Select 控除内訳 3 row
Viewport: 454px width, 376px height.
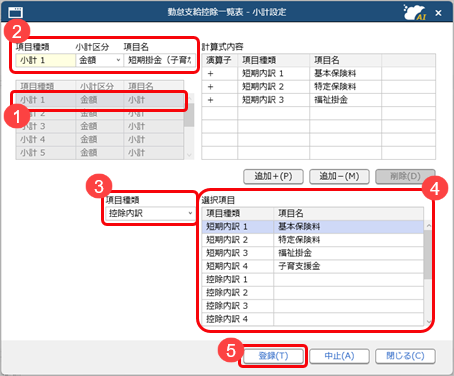click(x=313, y=306)
